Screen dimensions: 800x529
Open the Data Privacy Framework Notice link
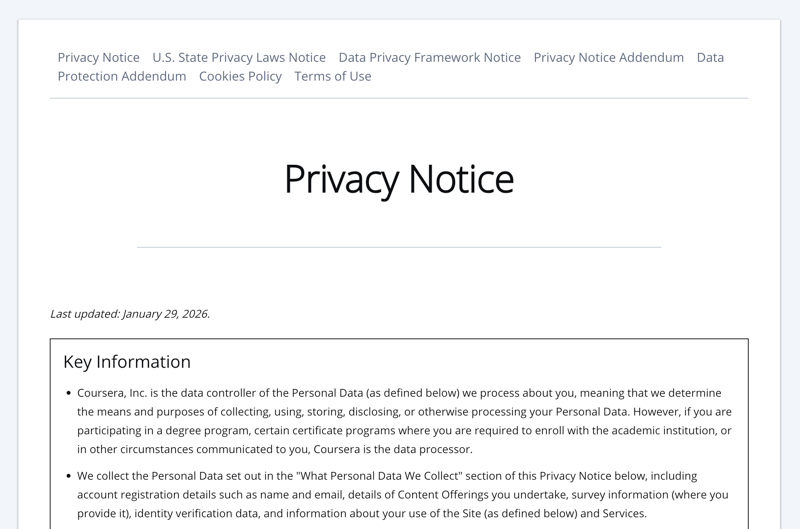[429, 57]
